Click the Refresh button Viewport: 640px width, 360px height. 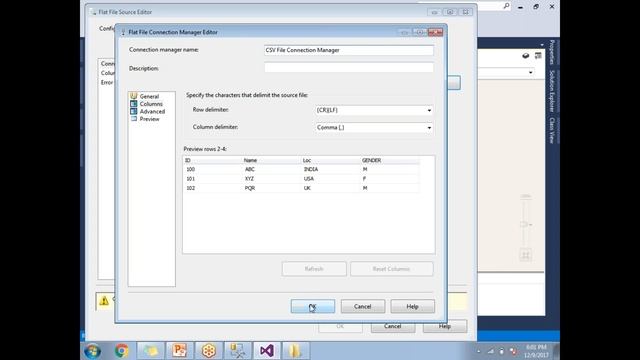click(314, 269)
